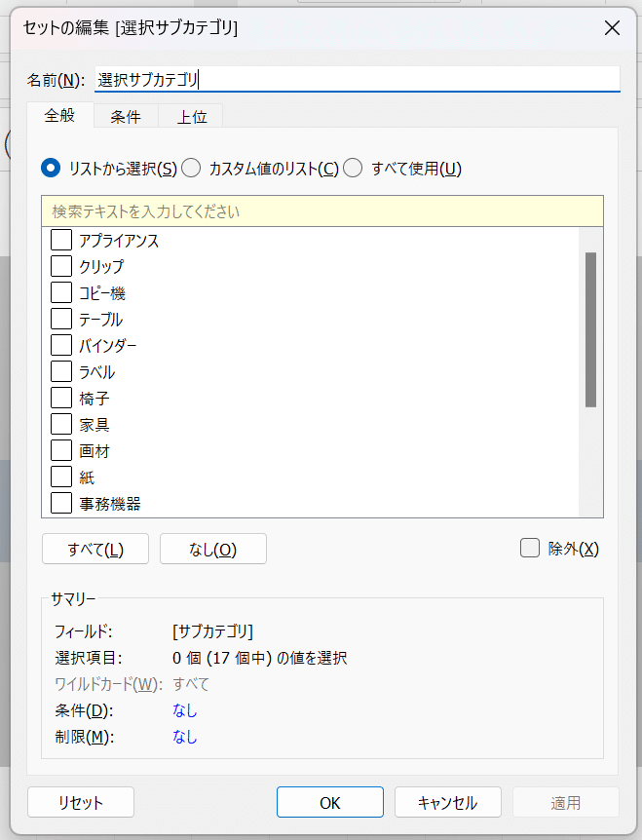
Task: Open the 上位 tab
Action: (x=191, y=117)
